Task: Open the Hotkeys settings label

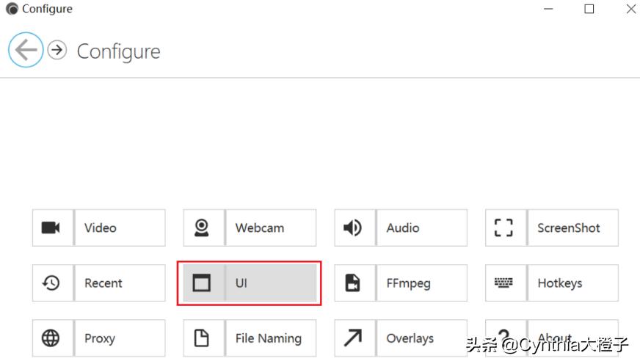Action: 559,283
